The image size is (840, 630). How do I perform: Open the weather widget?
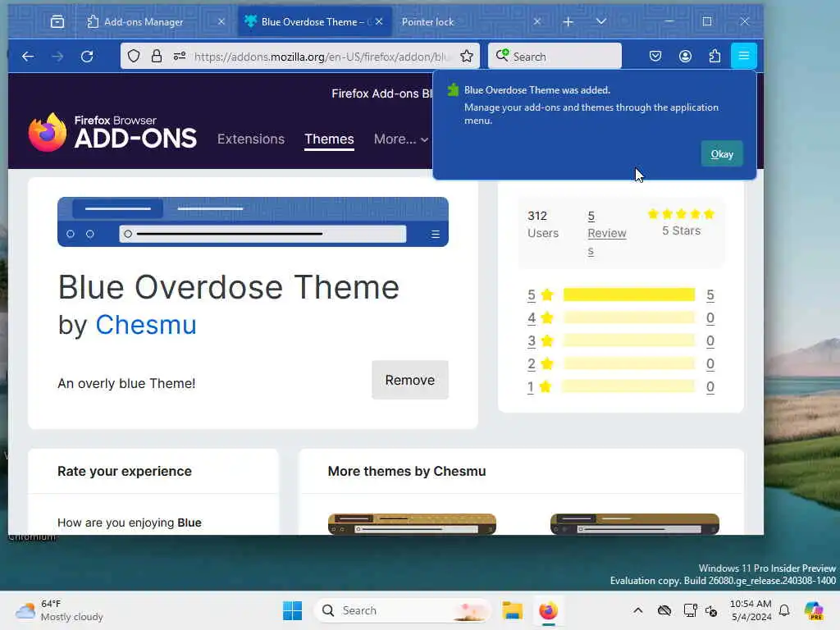pyautogui.click(x=59, y=610)
